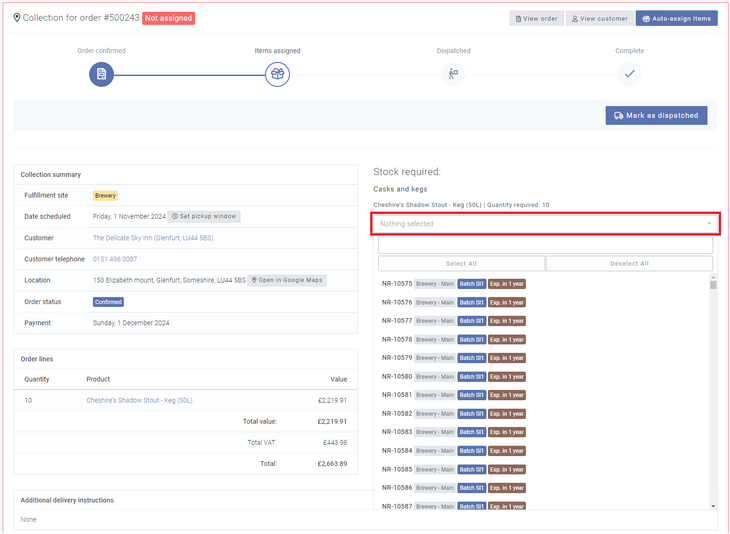Mark the collection as dispatched

[x=656, y=115]
